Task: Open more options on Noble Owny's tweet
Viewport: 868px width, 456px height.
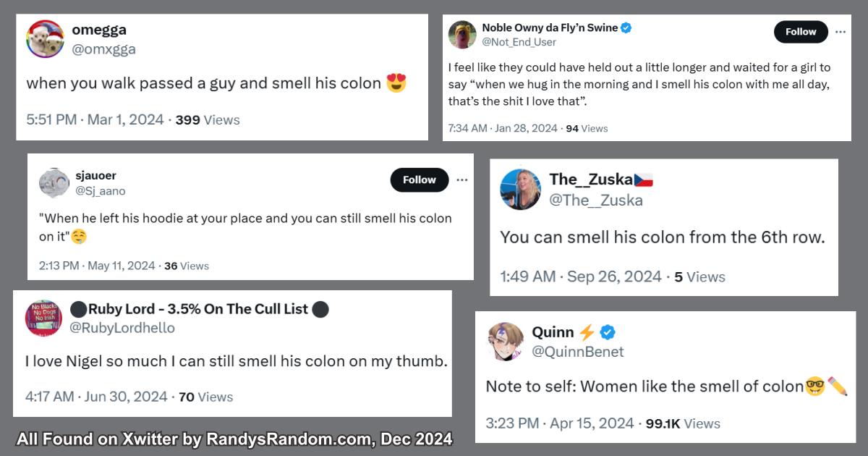Action: (841, 32)
